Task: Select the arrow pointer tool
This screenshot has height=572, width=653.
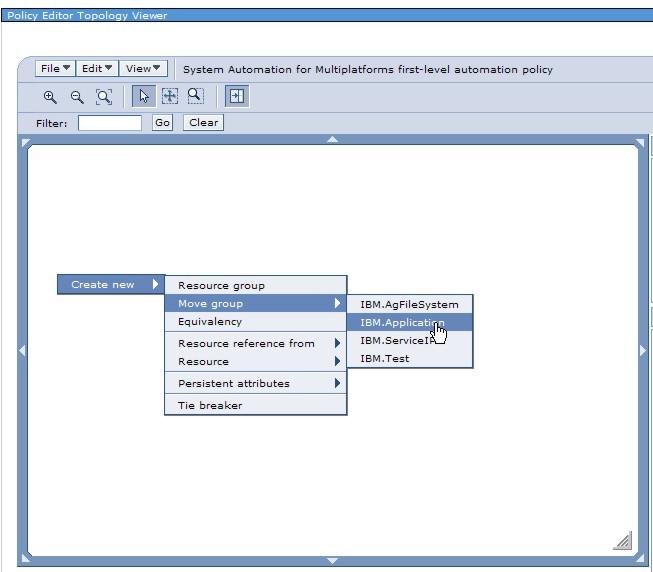Action: (144, 96)
